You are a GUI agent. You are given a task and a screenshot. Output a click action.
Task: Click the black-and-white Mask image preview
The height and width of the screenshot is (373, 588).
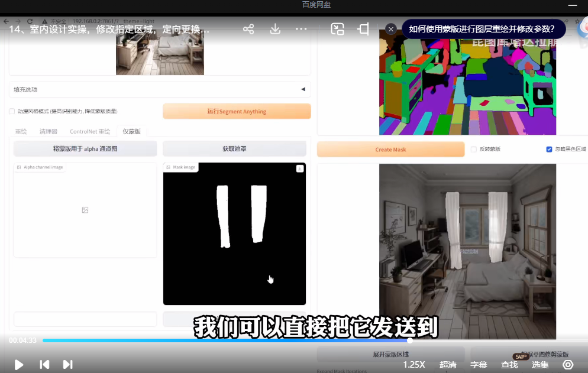(234, 233)
